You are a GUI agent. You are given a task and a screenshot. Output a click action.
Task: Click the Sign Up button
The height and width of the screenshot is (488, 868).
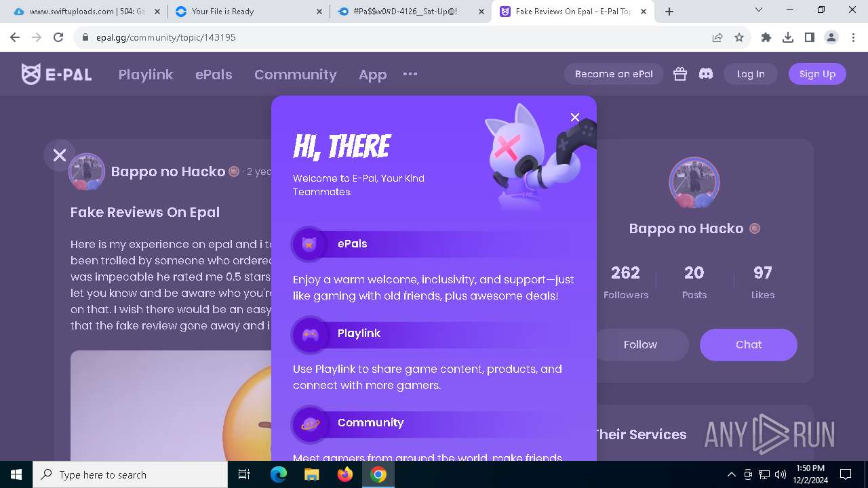pos(817,74)
